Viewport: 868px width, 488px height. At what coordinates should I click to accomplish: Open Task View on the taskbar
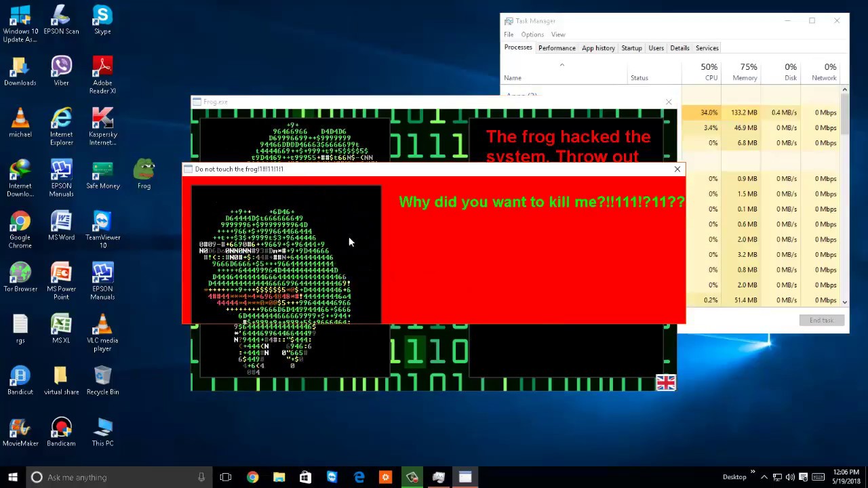(226, 477)
